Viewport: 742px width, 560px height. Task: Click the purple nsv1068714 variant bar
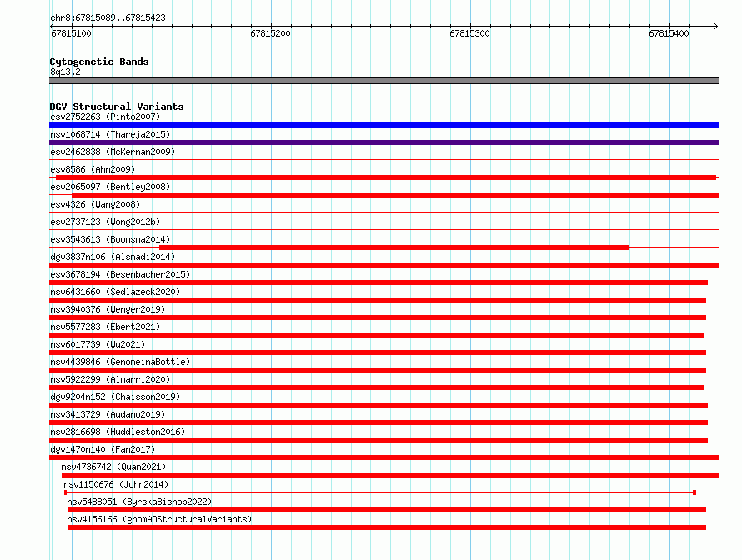tap(384, 142)
